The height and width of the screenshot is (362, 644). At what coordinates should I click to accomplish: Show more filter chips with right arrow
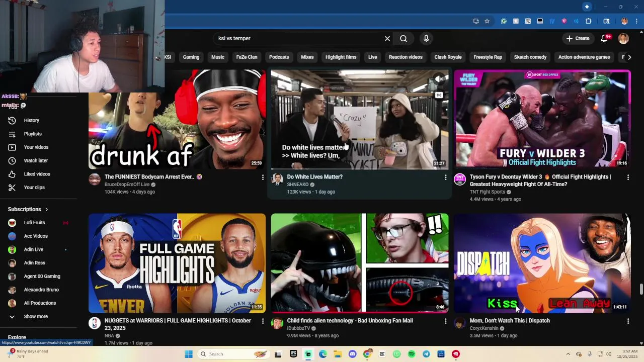629,57
